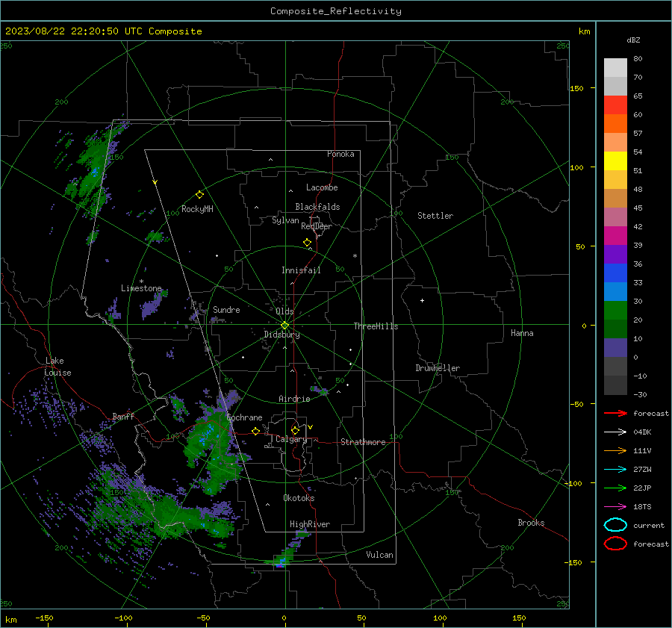Click the Vulcan city label
Image resolution: width=672 pixels, height=628 pixels.
pos(380,555)
